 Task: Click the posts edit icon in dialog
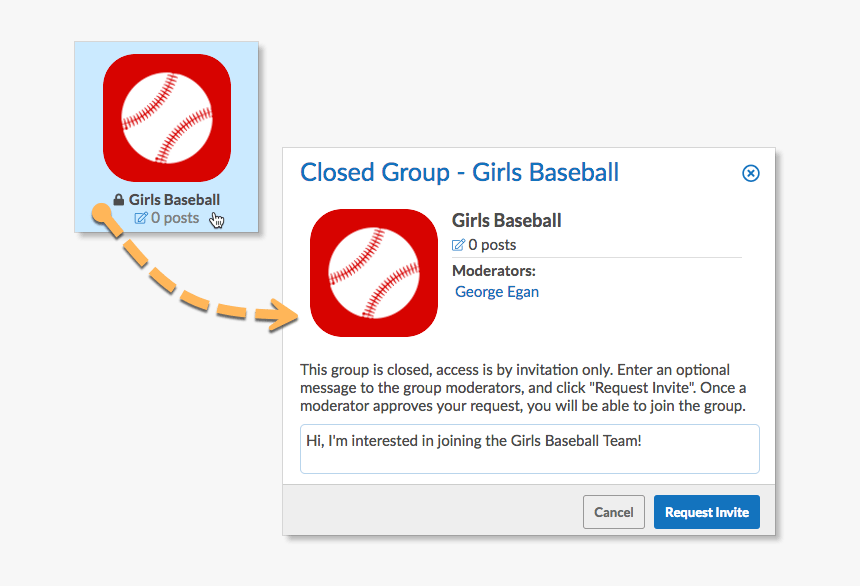(458, 245)
